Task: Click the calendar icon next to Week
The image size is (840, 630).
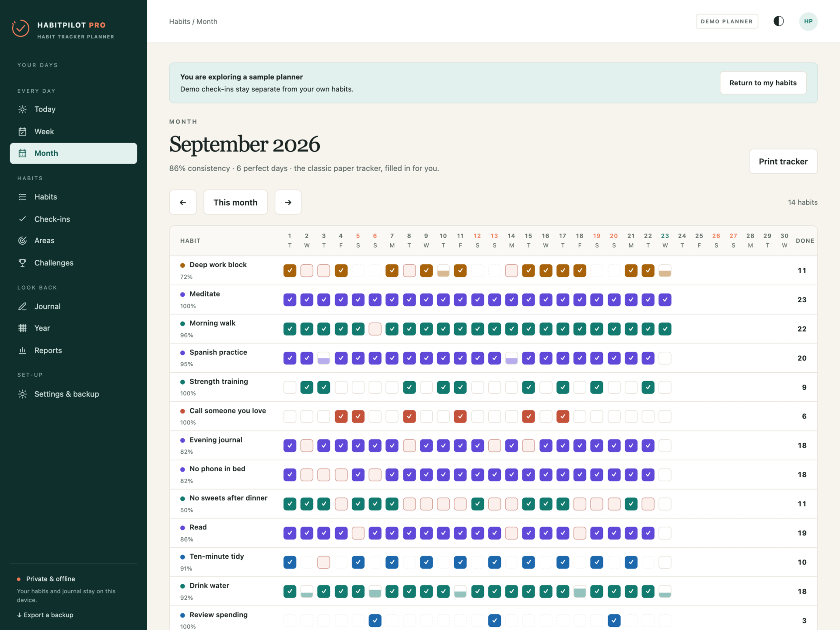Action: coord(22,131)
